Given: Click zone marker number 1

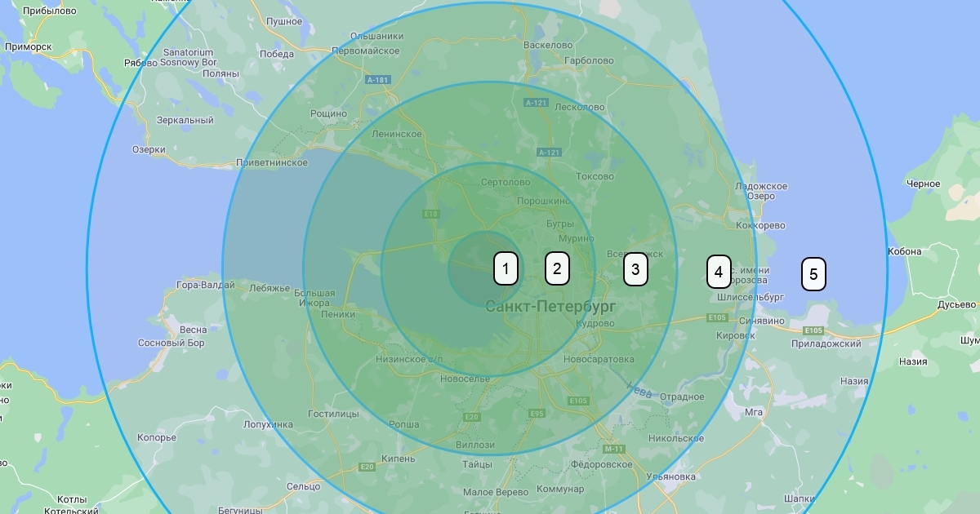Looking at the screenshot, I should pos(506,268).
